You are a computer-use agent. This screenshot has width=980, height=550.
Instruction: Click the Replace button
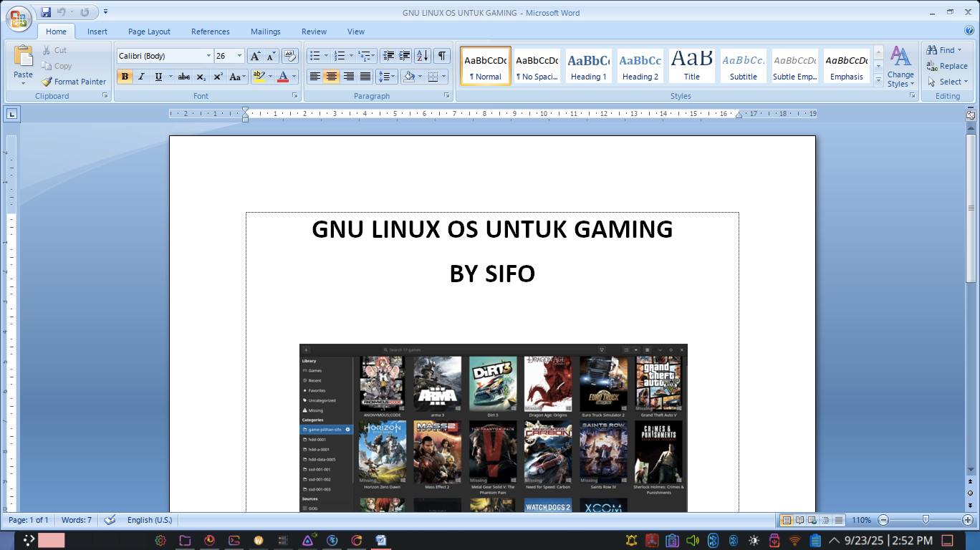[x=947, y=66]
